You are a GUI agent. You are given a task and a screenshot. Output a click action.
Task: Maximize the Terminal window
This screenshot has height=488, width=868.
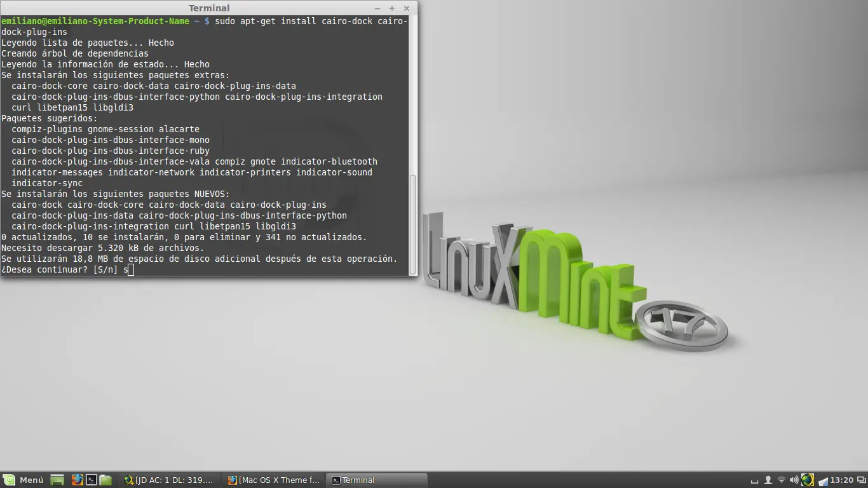pos(392,8)
